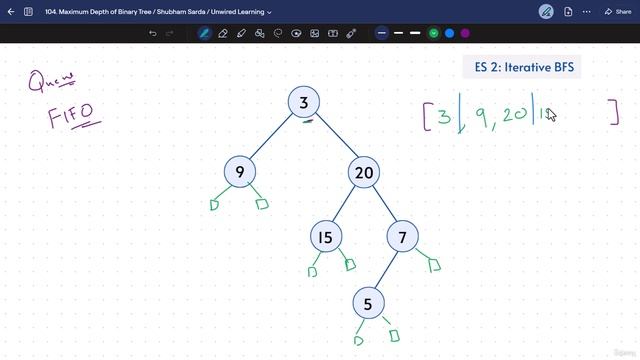
Task: Select the handwritten 'Queue' text
Action: coord(51,81)
